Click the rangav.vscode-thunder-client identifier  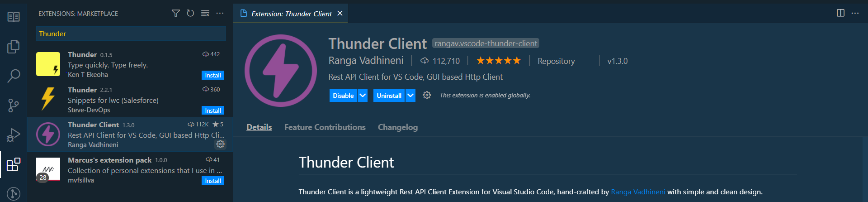[x=486, y=43]
